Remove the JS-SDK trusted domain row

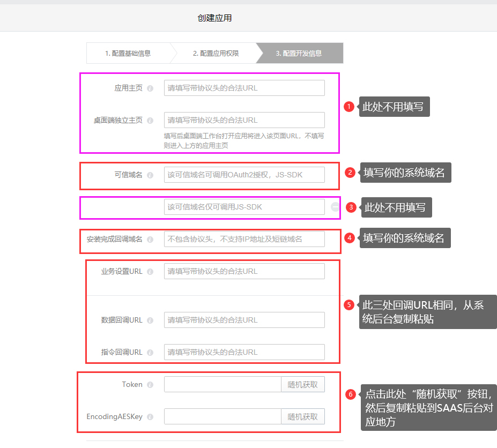tap(335, 207)
